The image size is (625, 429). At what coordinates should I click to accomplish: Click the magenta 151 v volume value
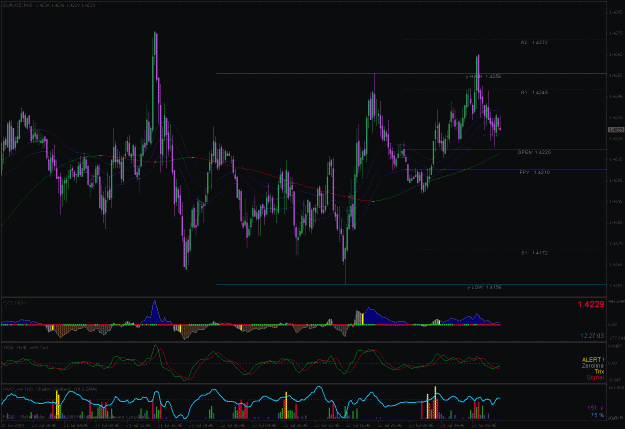(x=595, y=408)
